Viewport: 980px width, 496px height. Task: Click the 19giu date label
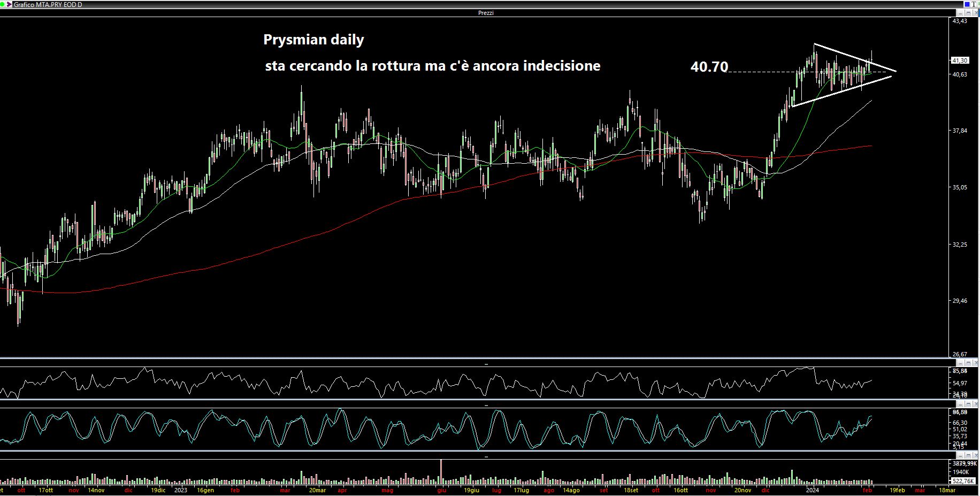471,490
